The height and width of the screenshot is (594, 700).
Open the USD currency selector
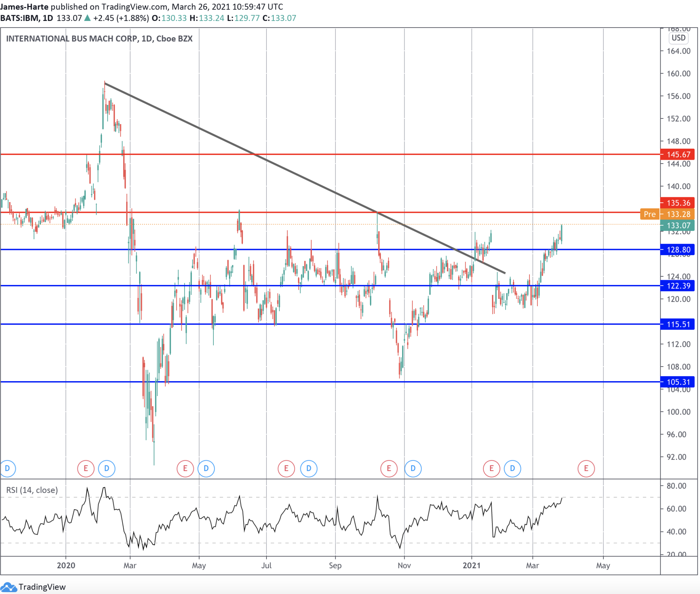click(678, 38)
